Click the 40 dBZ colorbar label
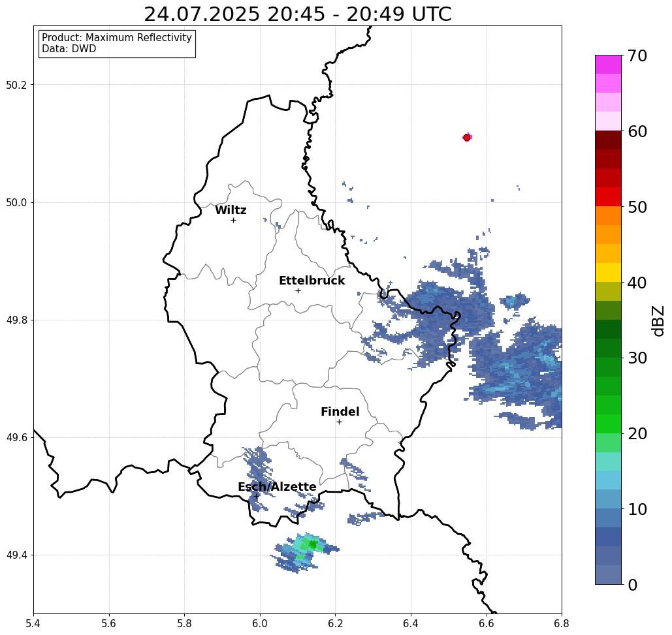Image resolution: width=672 pixels, height=635 pixels. [x=637, y=283]
